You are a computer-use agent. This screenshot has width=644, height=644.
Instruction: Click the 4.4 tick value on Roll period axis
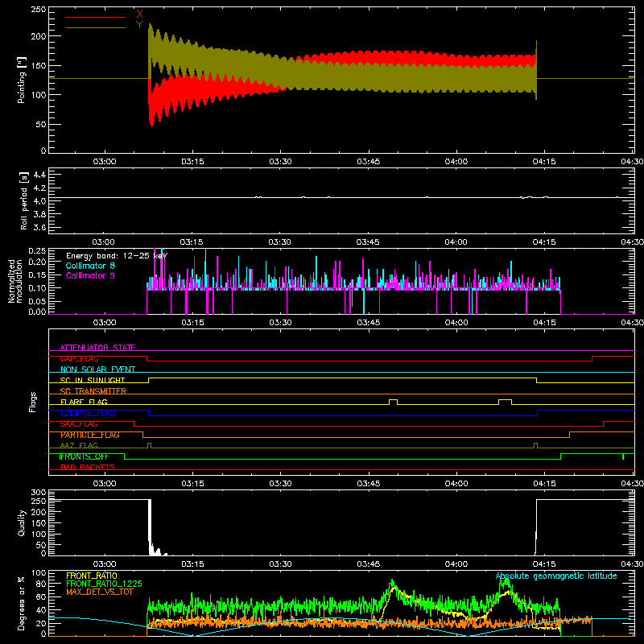pyautogui.click(x=39, y=175)
